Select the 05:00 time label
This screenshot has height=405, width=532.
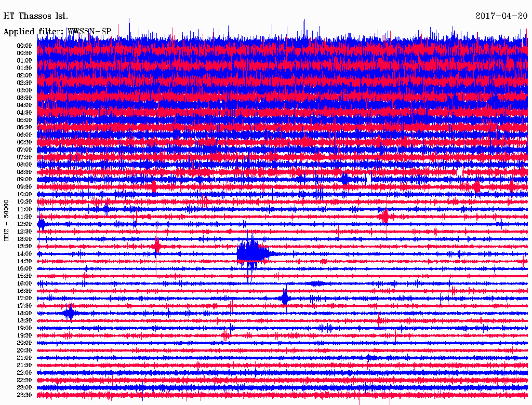(x=24, y=120)
